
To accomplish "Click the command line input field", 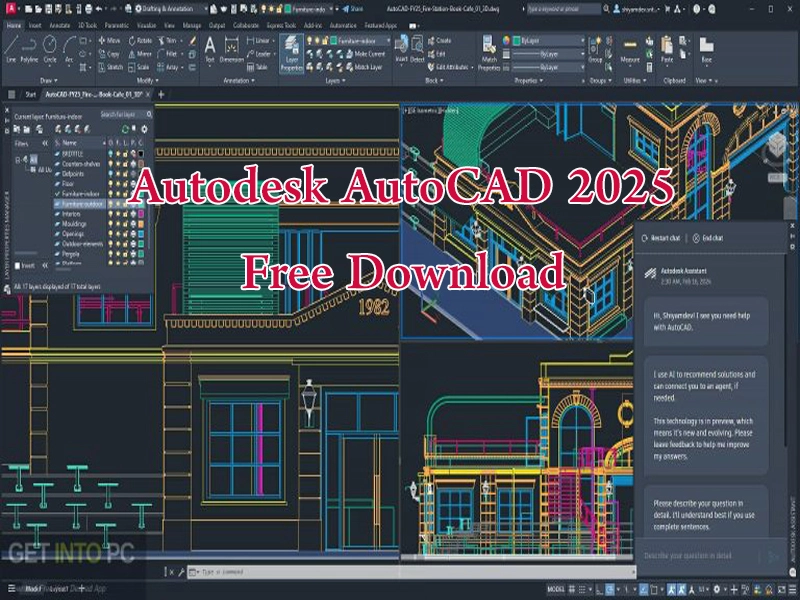I will pyautogui.click(x=411, y=572).
